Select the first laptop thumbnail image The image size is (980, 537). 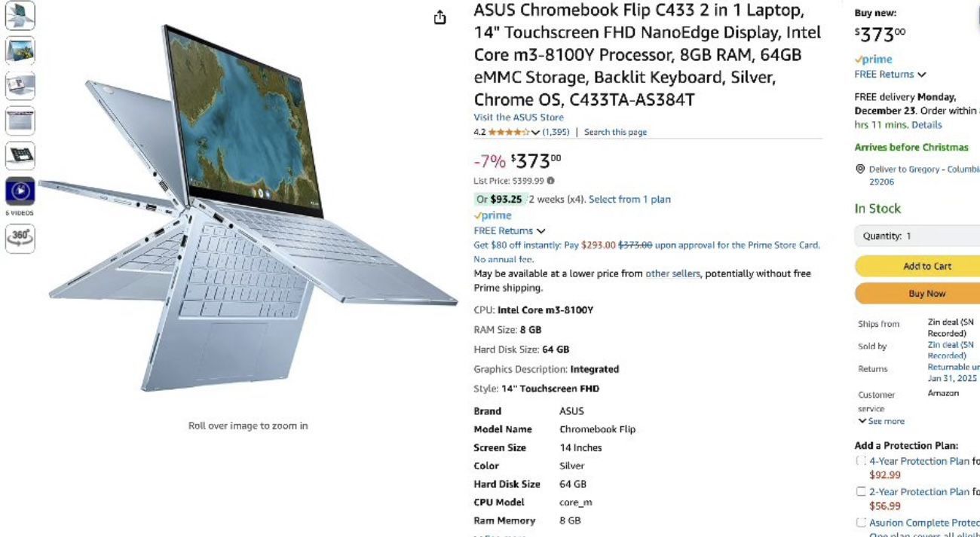[20, 15]
